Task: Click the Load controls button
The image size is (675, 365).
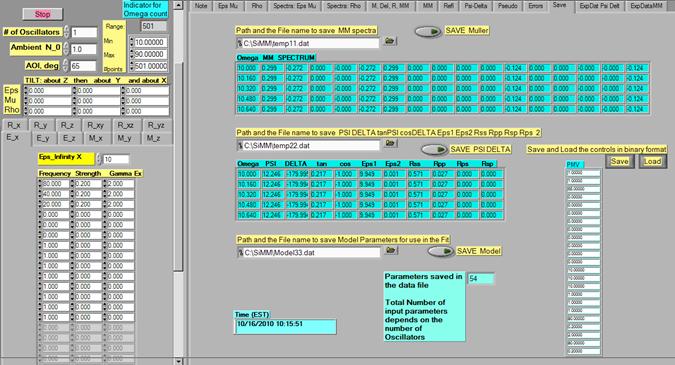Action: tap(652, 161)
